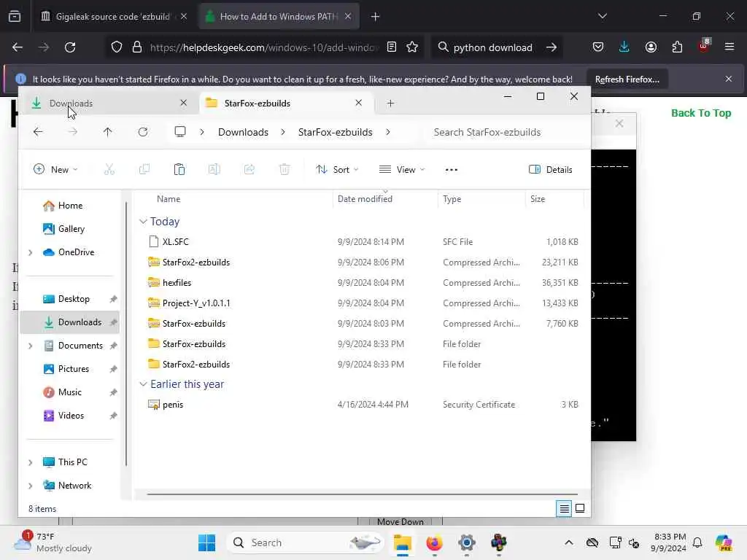Screen dimensions: 747x560
Task: Open the Sort dropdown menu
Action: coord(337,169)
